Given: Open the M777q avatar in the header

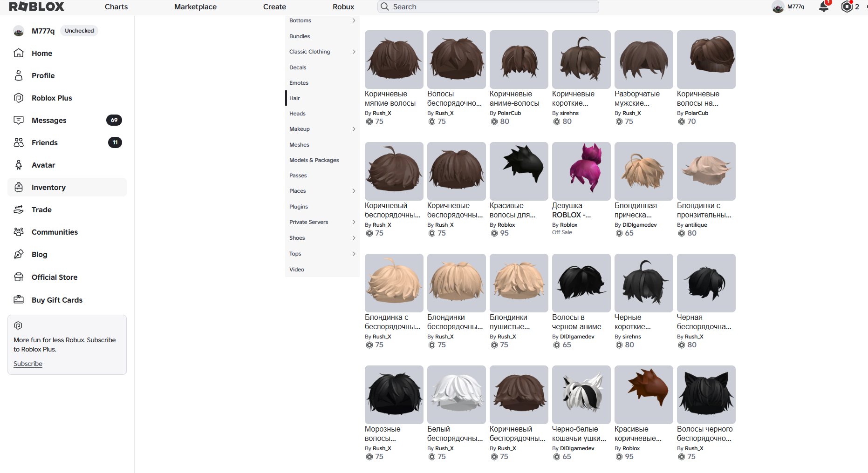Looking at the screenshot, I should tap(778, 7).
